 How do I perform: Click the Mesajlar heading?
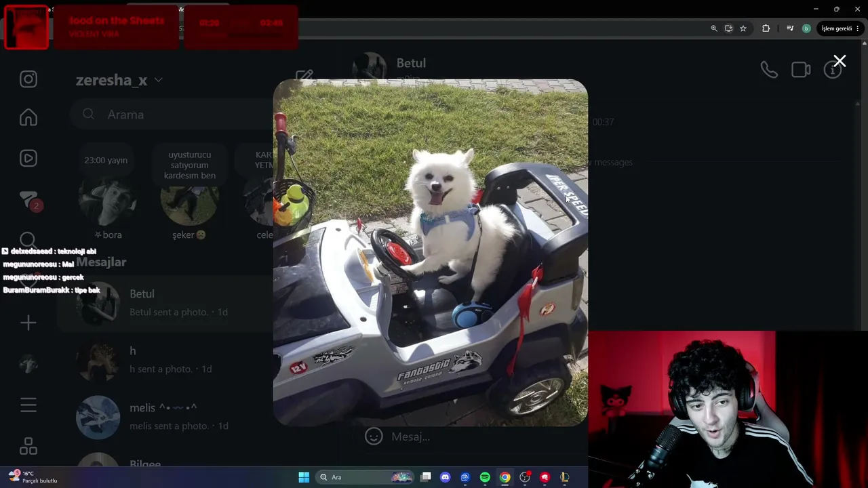click(101, 262)
